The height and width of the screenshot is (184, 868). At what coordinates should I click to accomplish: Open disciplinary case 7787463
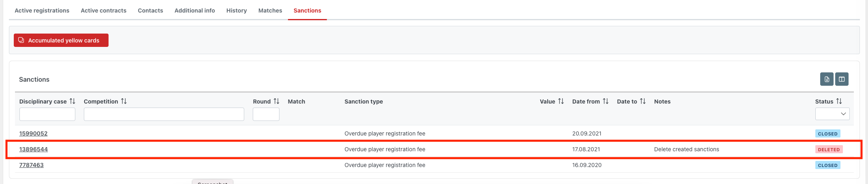(31, 165)
